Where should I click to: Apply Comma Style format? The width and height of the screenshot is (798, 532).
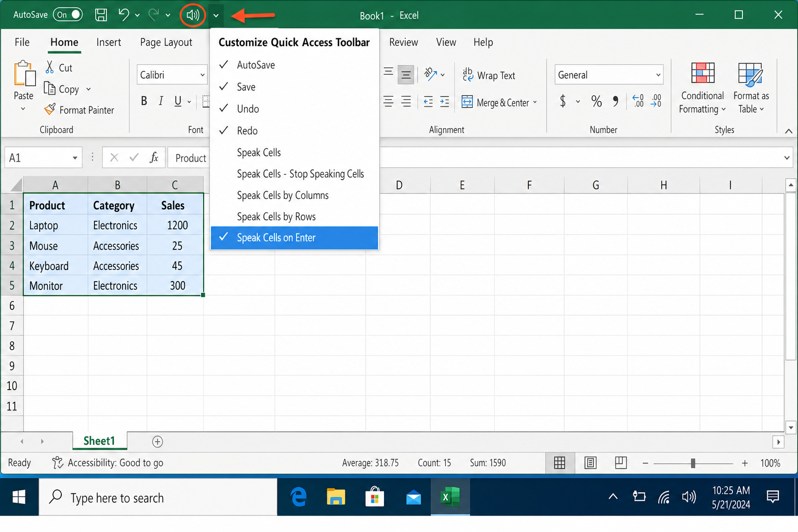616,101
